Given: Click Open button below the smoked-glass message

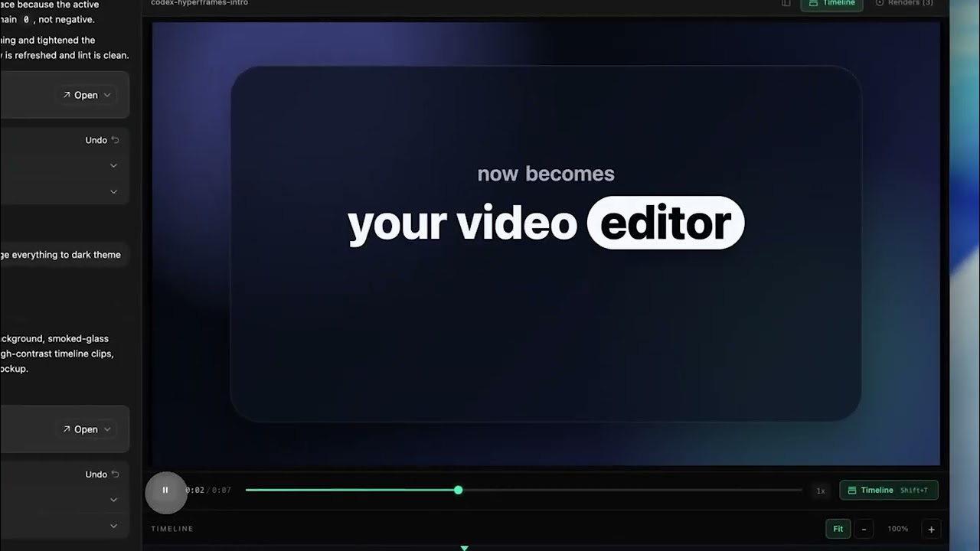Looking at the screenshot, I should pos(80,429).
